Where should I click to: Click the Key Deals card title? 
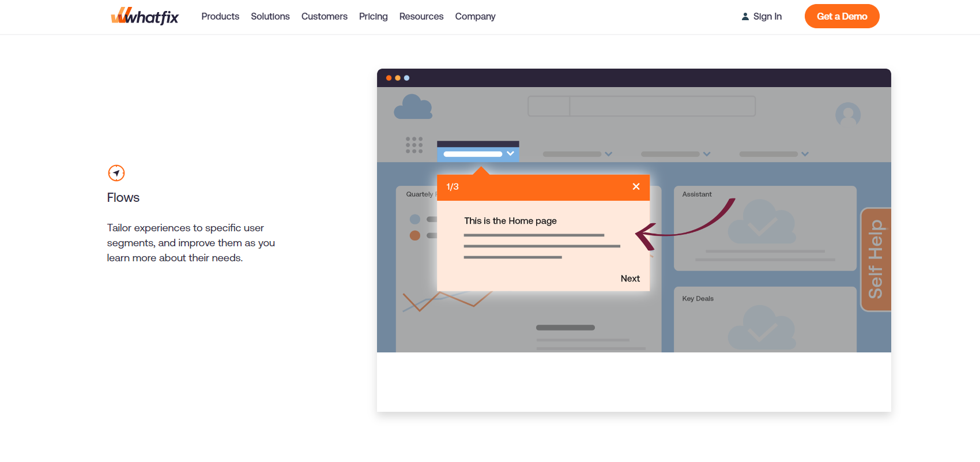[x=698, y=299]
